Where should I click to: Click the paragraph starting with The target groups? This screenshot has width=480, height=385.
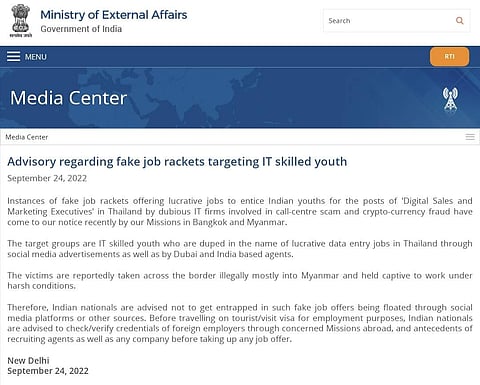[x=240, y=249]
